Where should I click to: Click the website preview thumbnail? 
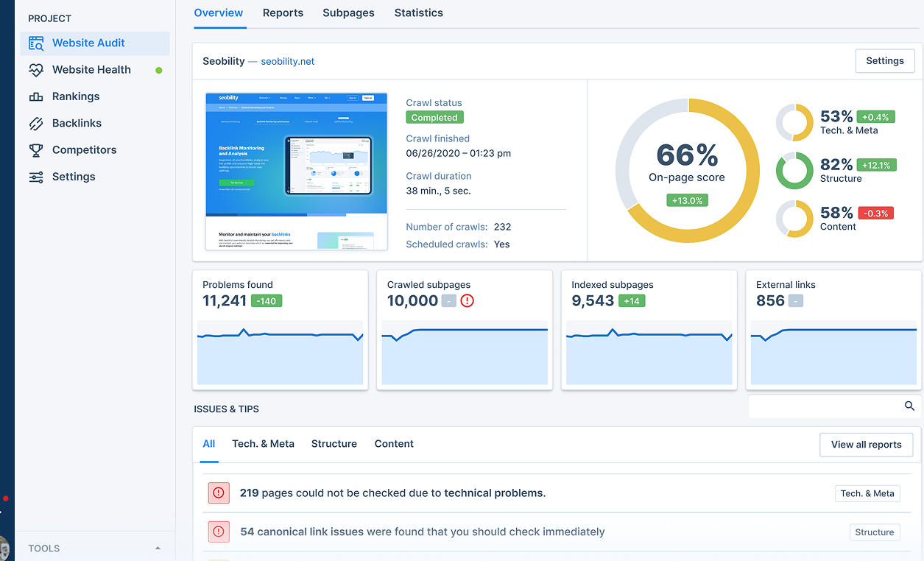[x=296, y=170]
